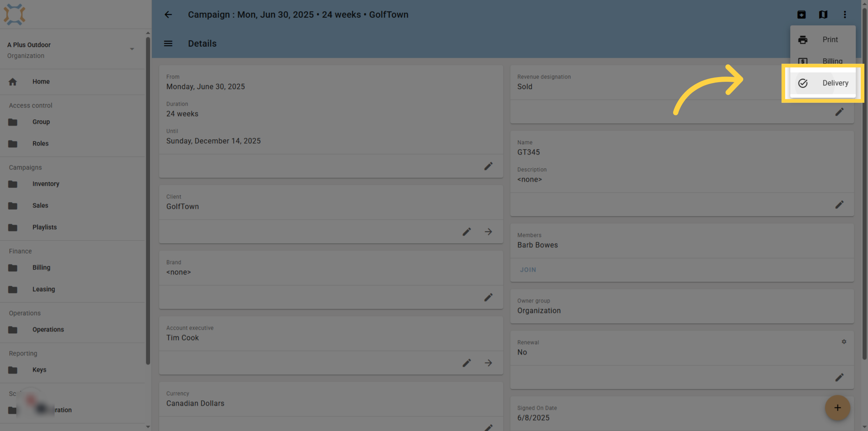Edit the Brand field

[x=488, y=297]
